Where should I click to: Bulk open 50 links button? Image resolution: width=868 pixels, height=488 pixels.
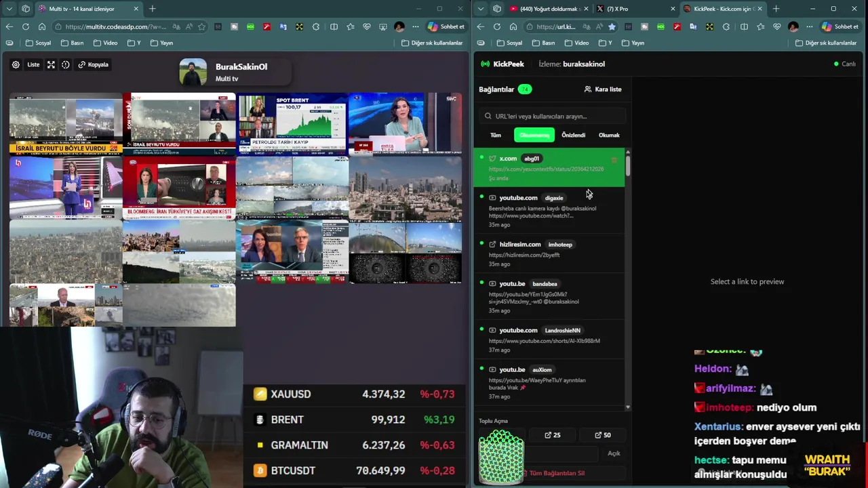[x=603, y=435]
